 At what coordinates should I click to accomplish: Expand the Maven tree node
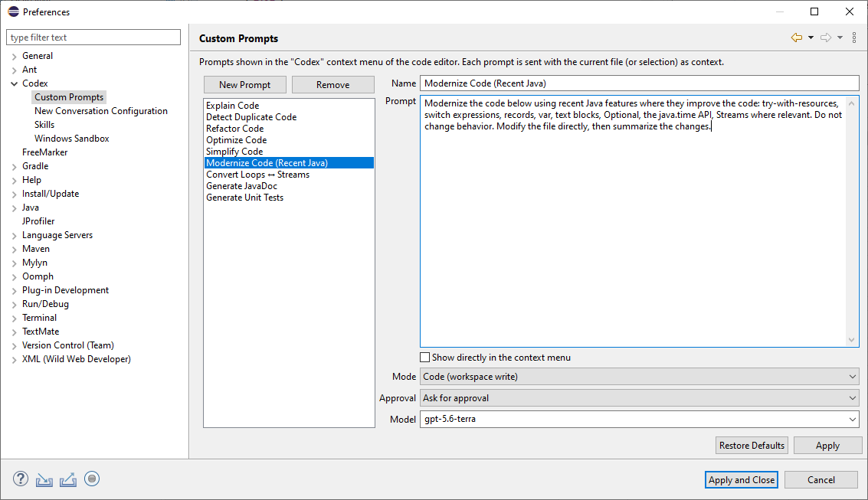(15, 250)
